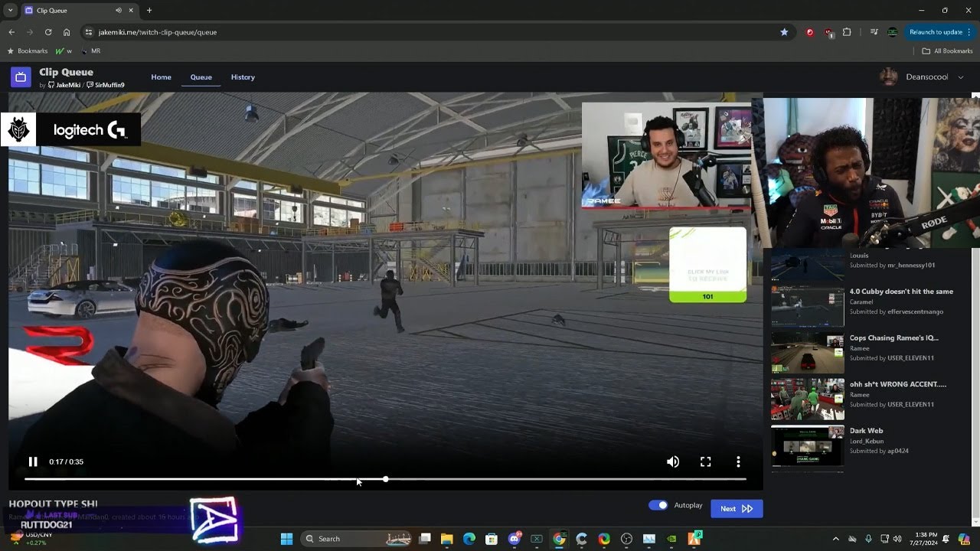Open NVIDIA app from the taskbar
Image resolution: width=980 pixels, height=551 pixels.
pos(671,539)
